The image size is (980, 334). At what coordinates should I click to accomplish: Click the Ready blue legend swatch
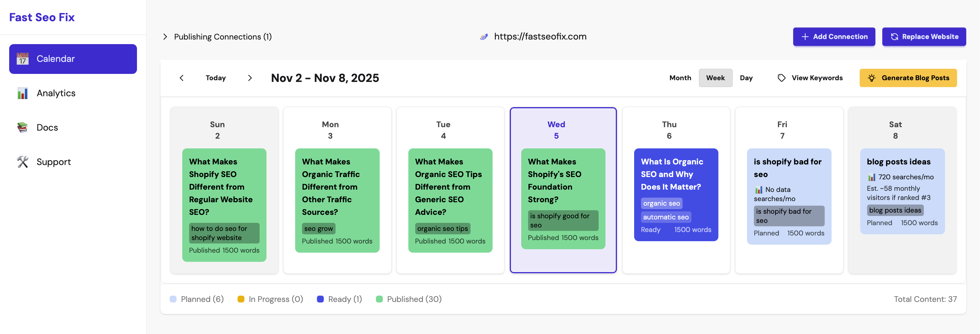pyautogui.click(x=320, y=299)
